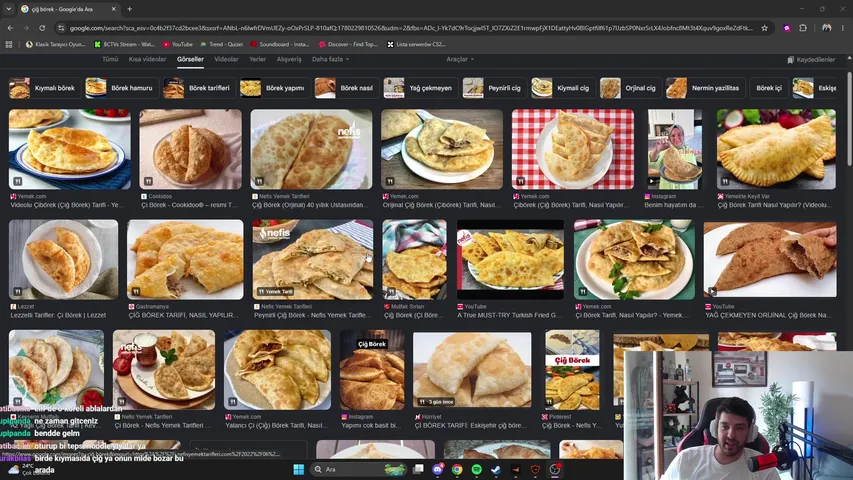Select the Nermin yazılıtaş filter chip
Image resolution: width=853 pixels, height=480 pixels.
[705, 88]
